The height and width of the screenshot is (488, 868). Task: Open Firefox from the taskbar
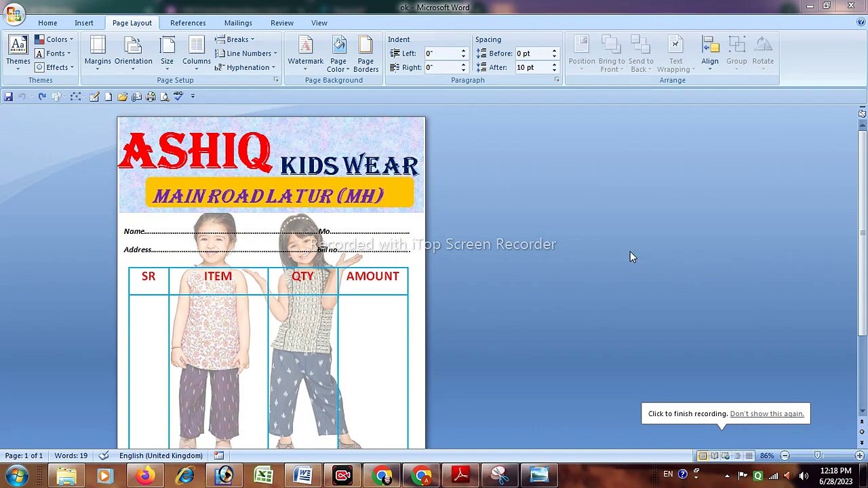[145, 475]
